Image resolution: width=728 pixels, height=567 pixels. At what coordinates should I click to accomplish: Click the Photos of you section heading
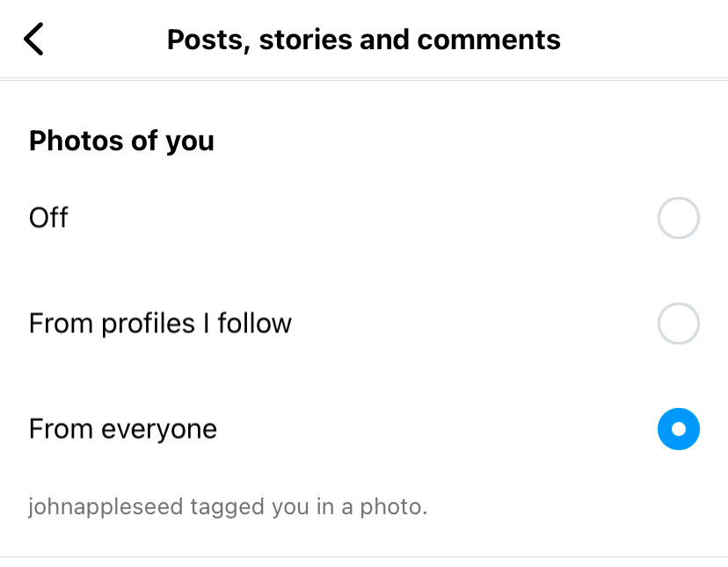(120, 141)
